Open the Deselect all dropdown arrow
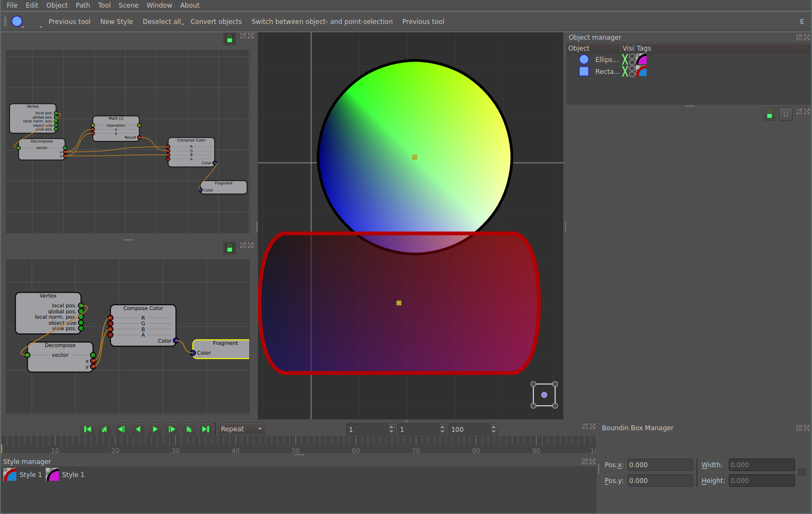Image resolution: width=812 pixels, height=514 pixels. point(183,23)
